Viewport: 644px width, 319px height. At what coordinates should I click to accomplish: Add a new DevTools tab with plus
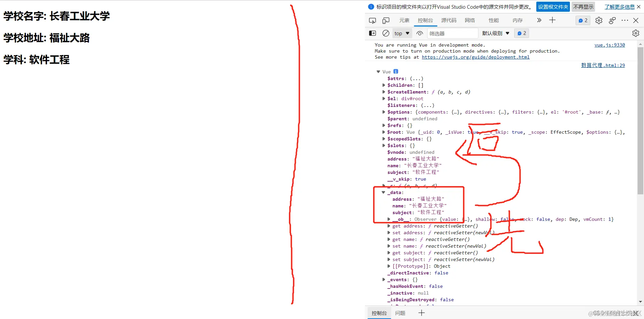click(x=552, y=20)
